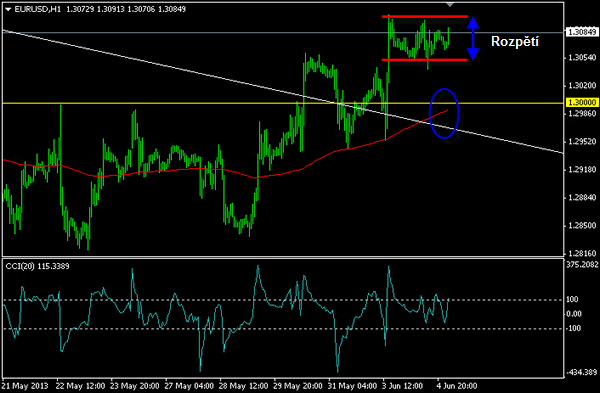600x393 pixels.
Task: Click the 31 May 04:00 time label
Action: point(352,386)
